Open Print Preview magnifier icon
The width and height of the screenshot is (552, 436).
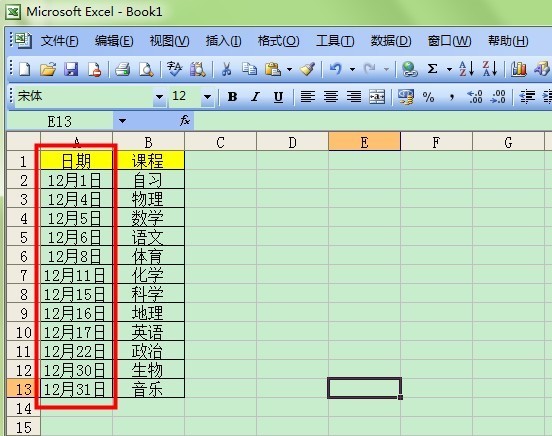(146, 69)
